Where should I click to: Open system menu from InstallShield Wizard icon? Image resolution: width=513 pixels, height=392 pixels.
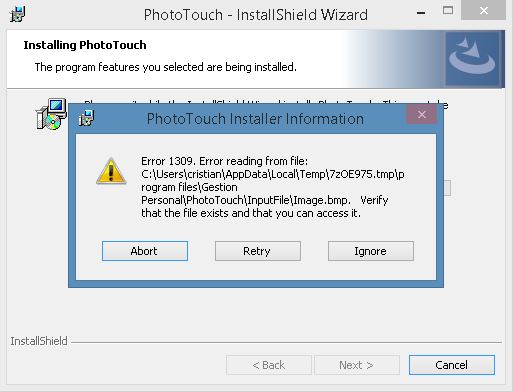tap(17, 14)
